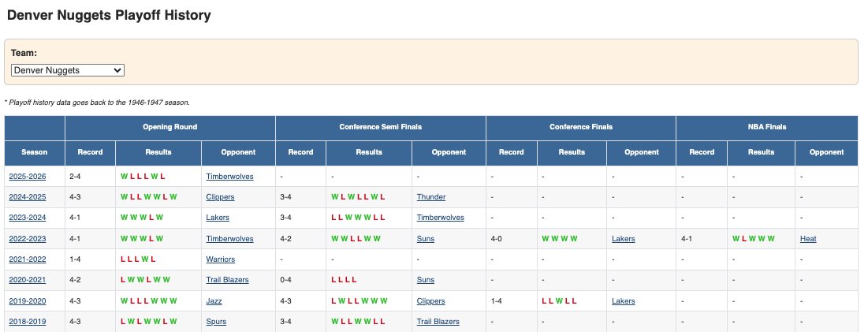Click the Warriors opponent link
The width and height of the screenshot is (868, 332).
coord(220,259)
